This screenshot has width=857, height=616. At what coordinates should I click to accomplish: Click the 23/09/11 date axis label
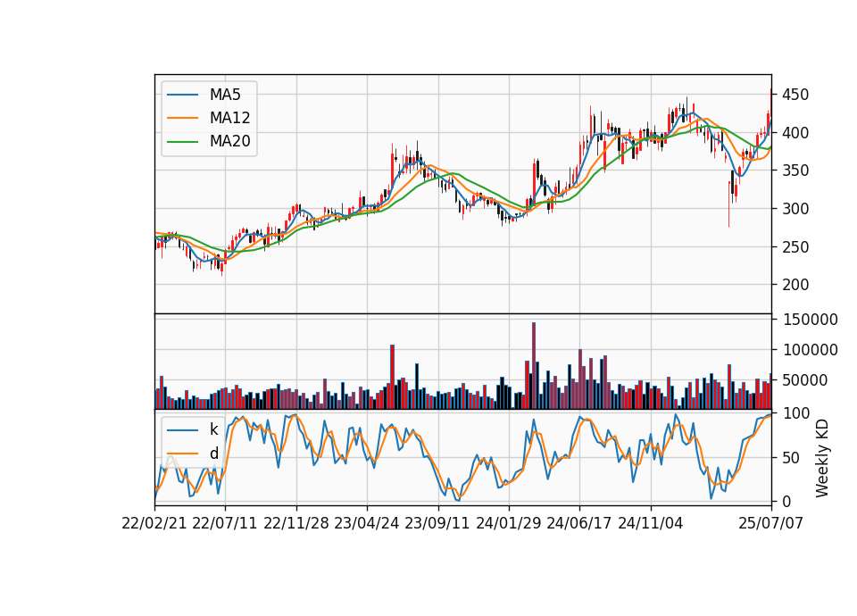pos(437,523)
